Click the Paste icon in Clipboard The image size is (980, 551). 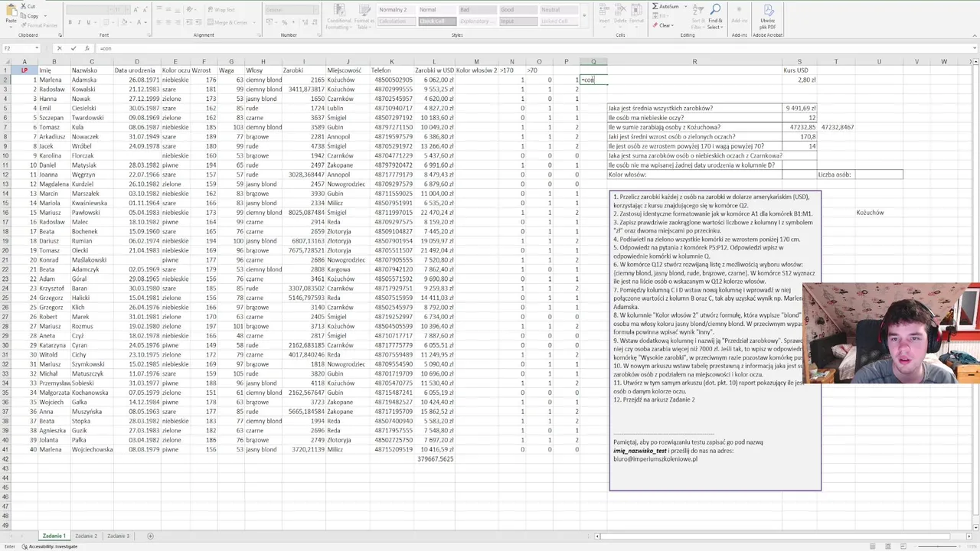tap(11, 14)
